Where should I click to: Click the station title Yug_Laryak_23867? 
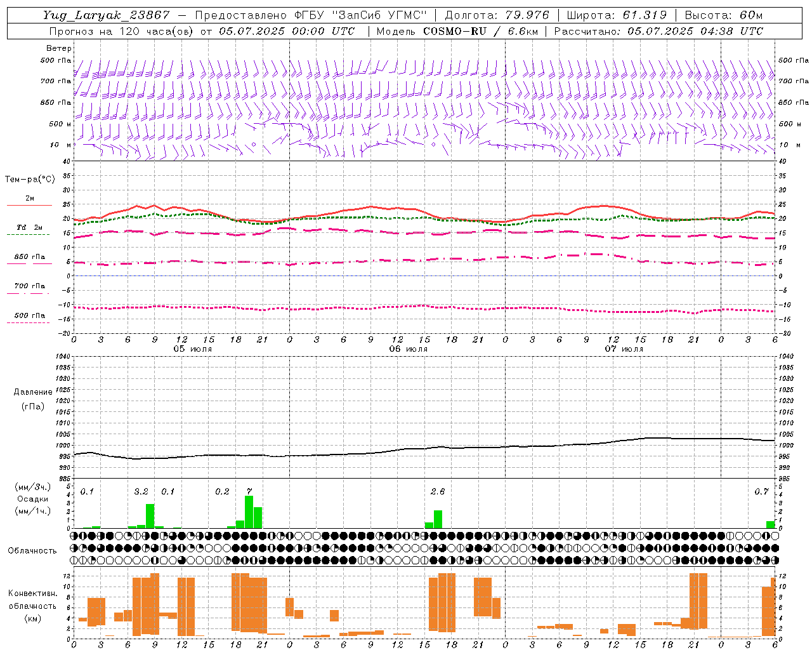coord(107,16)
